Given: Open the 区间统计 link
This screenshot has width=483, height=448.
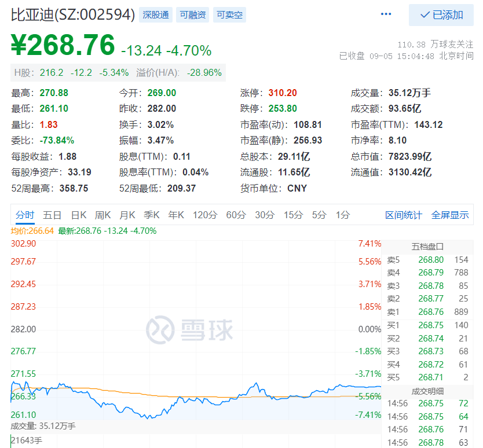Looking at the screenshot, I should pyautogui.click(x=404, y=215).
